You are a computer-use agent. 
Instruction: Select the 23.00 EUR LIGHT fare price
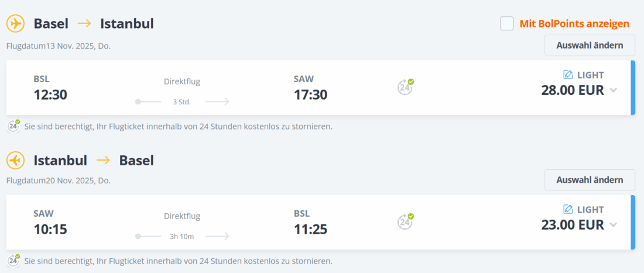coord(572,225)
